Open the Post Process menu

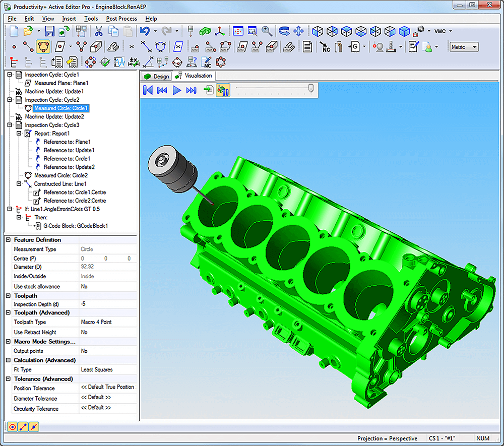[121, 19]
